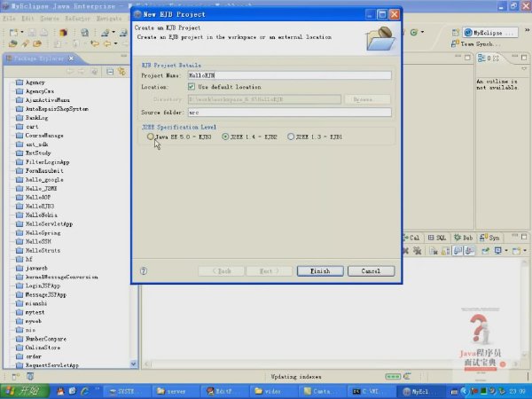Image resolution: width=532 pixels, height=399 pixels.
Task: Click second icon at status bar left
Action: coord(30,376)
